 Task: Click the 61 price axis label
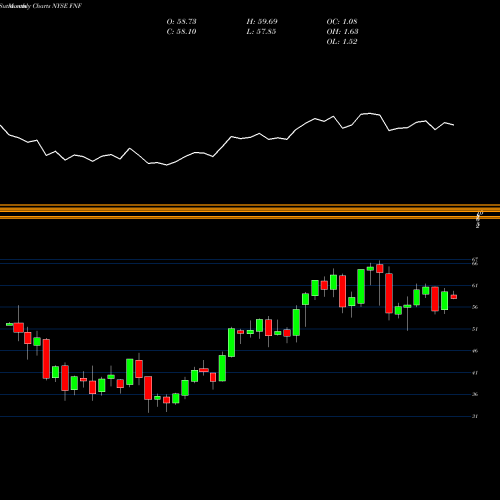[x=475, y=285]
